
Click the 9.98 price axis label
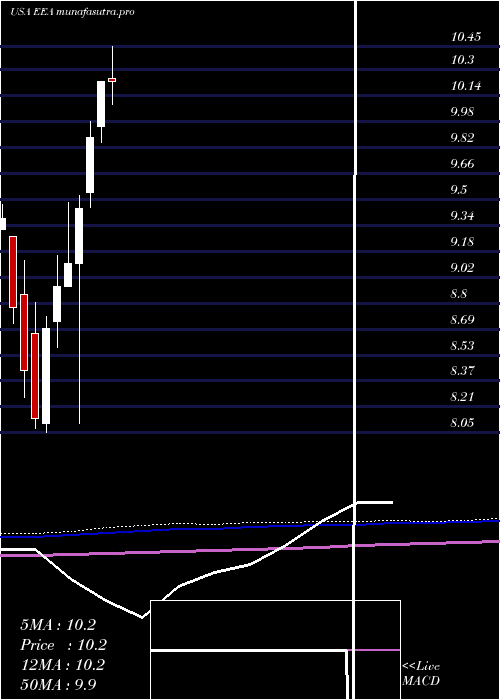coord(462,112)
